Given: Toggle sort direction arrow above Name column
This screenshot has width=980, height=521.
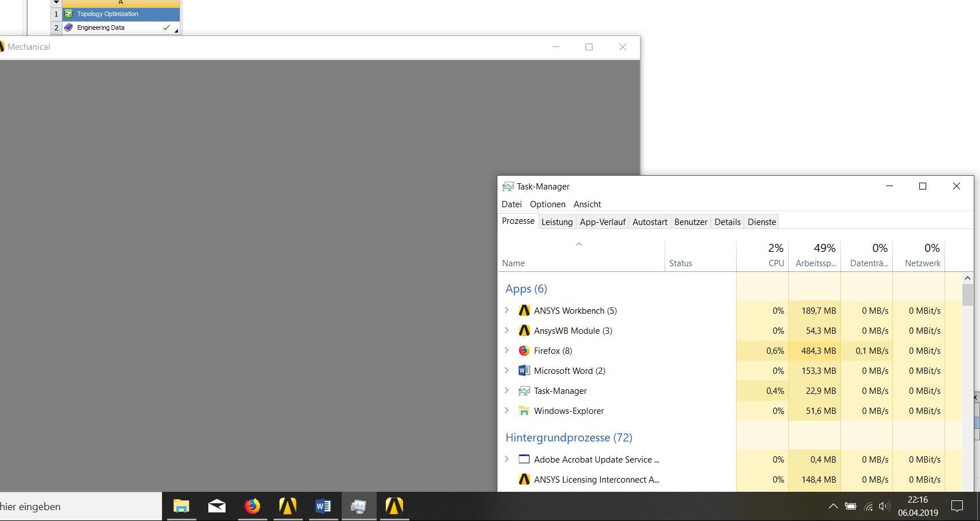Looking at the screenshot, I should click(x=579, y=244).
